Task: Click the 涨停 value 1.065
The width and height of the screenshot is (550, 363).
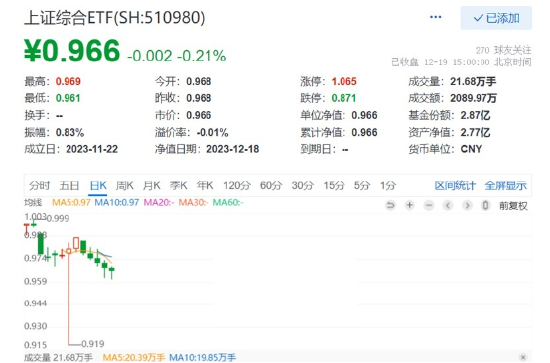Action: pyautogui.click(x=344, y=81)
